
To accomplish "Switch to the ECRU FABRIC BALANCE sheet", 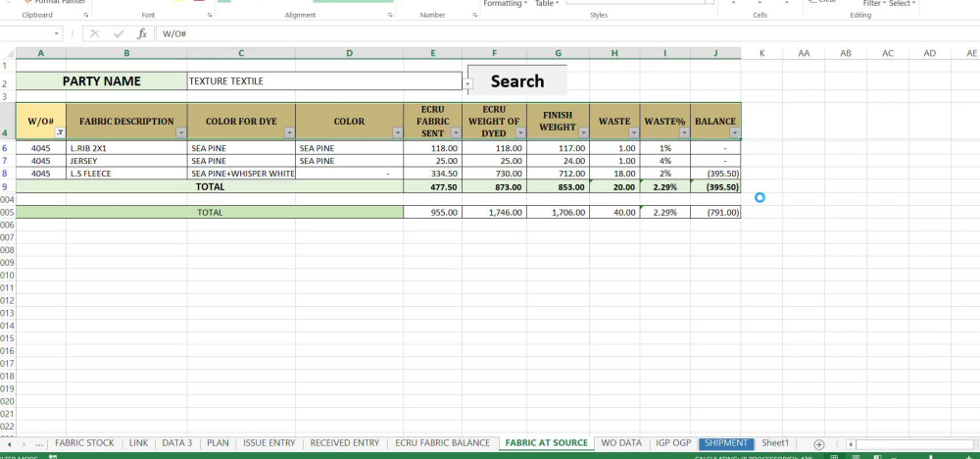I will coord(443,442).
